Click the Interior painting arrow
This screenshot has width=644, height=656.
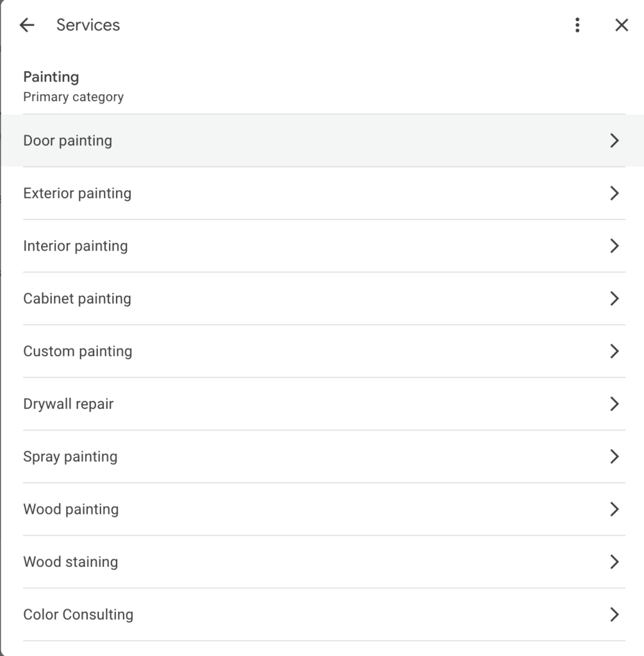click(614, 246)
